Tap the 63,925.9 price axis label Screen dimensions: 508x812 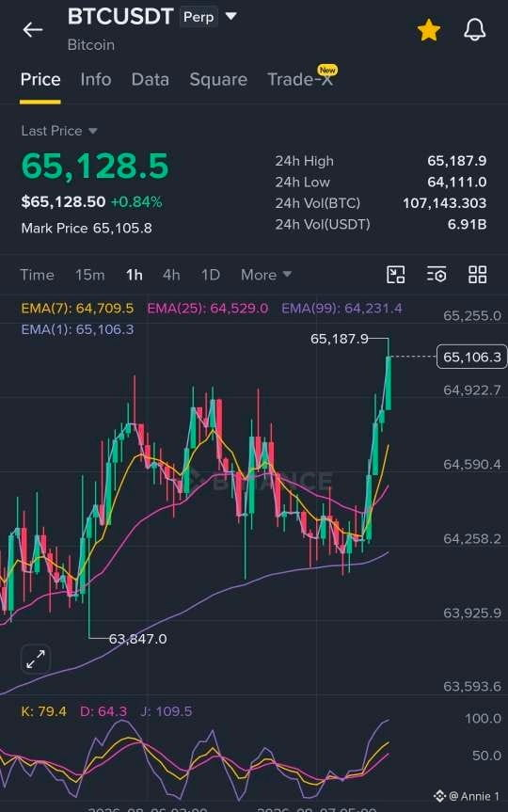[472, 613]
